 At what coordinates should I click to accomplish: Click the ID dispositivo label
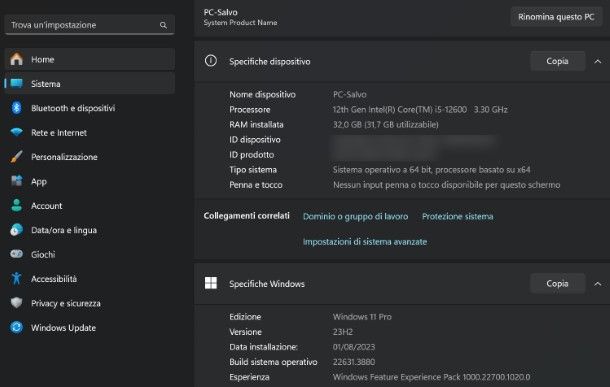pyautogui.click(x=255, y=140)
